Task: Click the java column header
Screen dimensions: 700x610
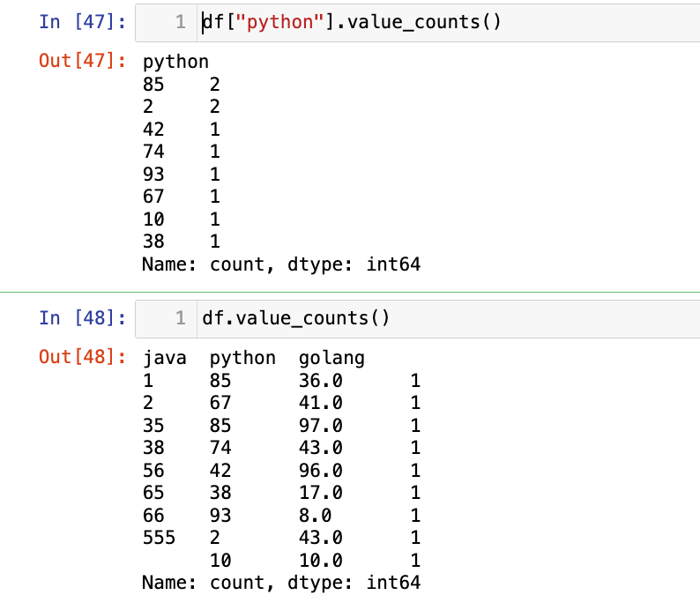Action: tap(164, 359)
